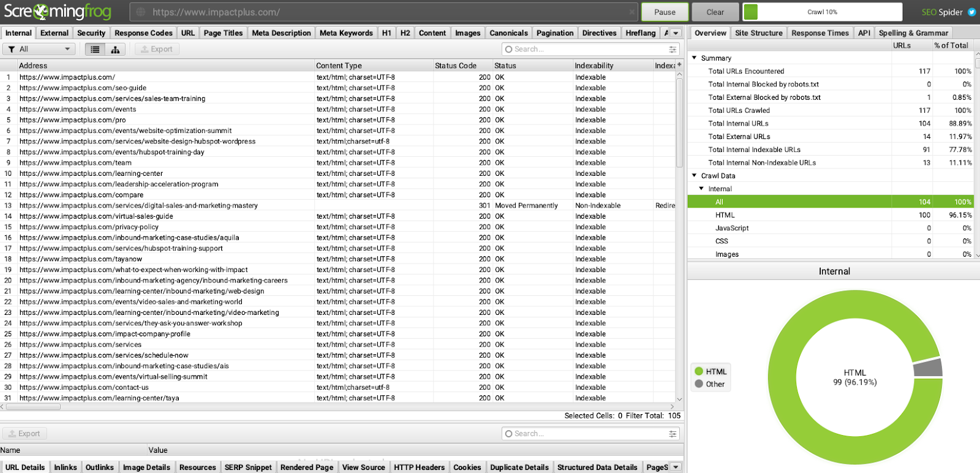Click the Twitter bird icon
The height and width of the screenshot is (473, 980).
[x=971, y=12]
